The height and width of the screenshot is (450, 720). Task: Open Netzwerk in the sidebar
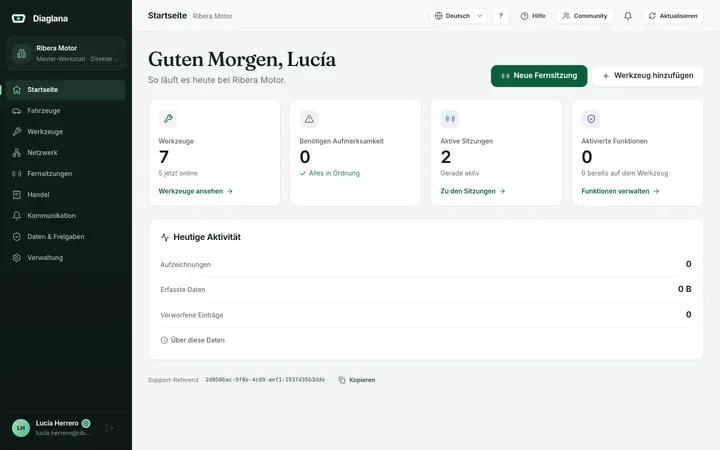point(66,152)
